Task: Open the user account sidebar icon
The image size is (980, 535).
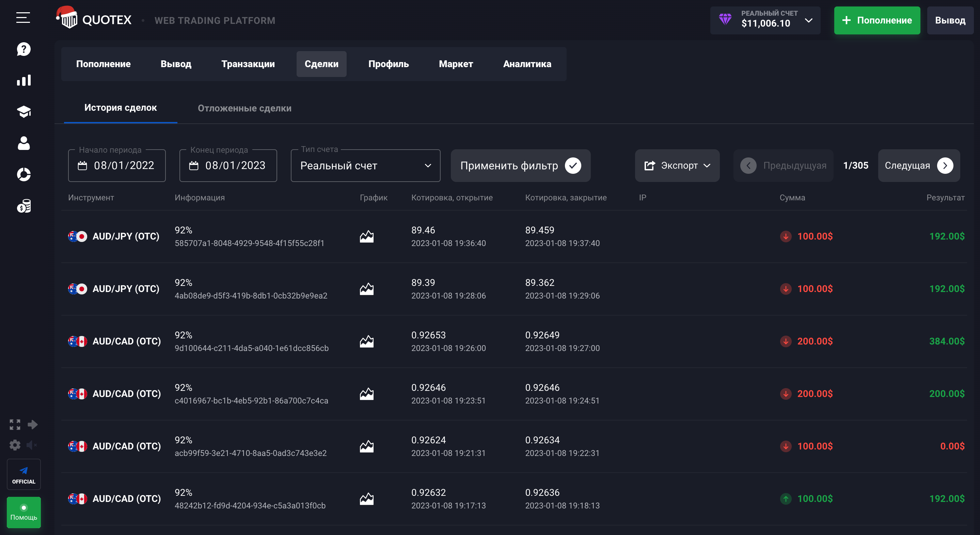Action: [23, 143]
